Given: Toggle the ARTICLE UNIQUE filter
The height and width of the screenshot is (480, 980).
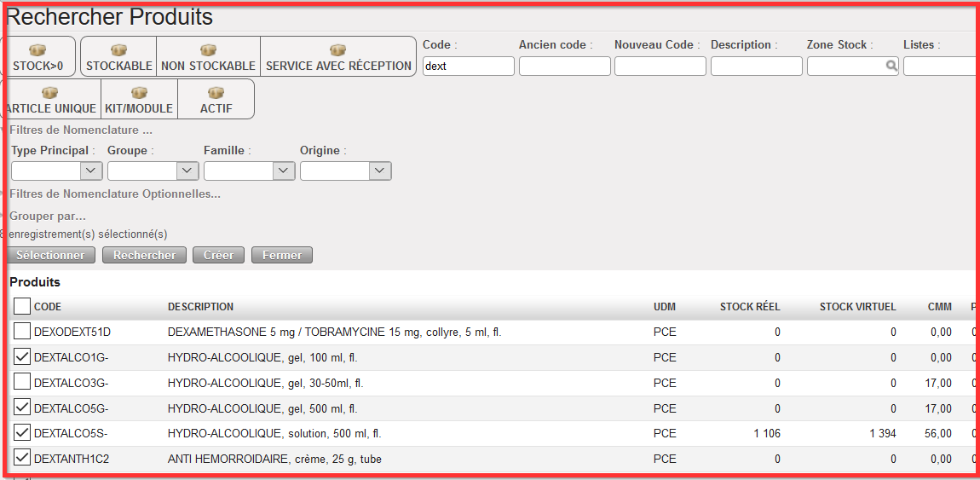Looking at the screenshot, I should [50, 99].
